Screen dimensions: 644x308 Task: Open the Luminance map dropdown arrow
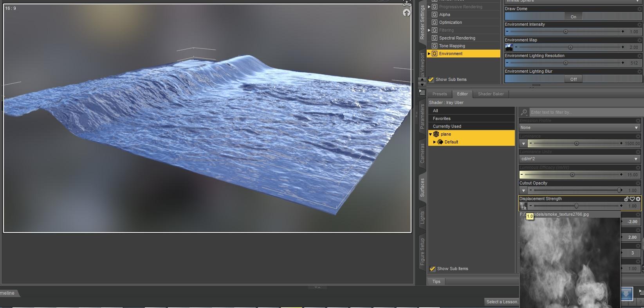coord(523,143)
